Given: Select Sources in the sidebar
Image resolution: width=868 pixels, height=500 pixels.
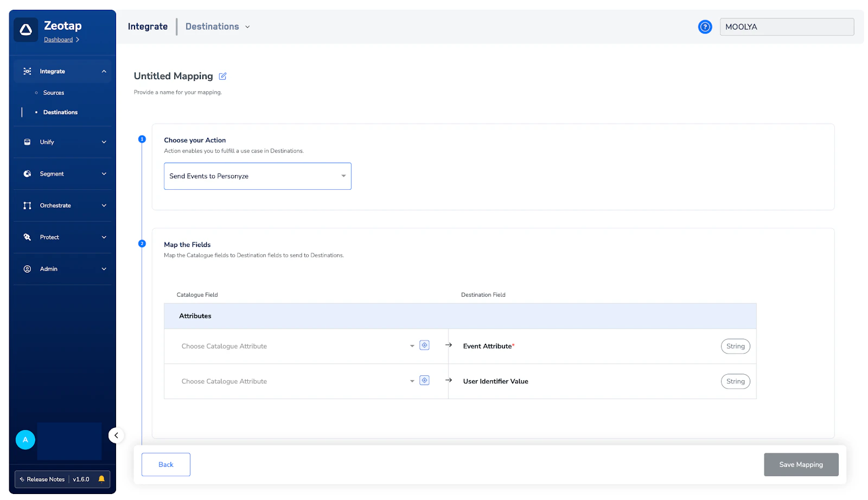Looking at the screenshot, I should pyautogui.click(x=54, y=93).
